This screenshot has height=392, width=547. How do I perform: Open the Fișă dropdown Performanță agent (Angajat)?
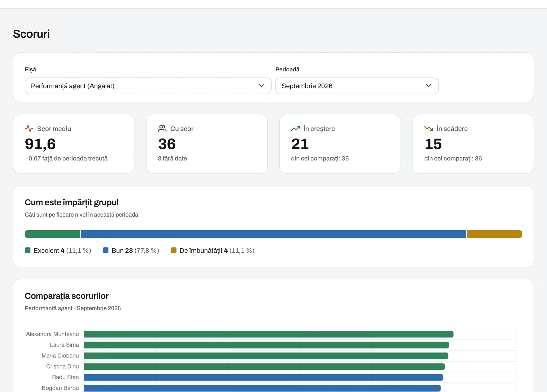(x=148, y=86)
